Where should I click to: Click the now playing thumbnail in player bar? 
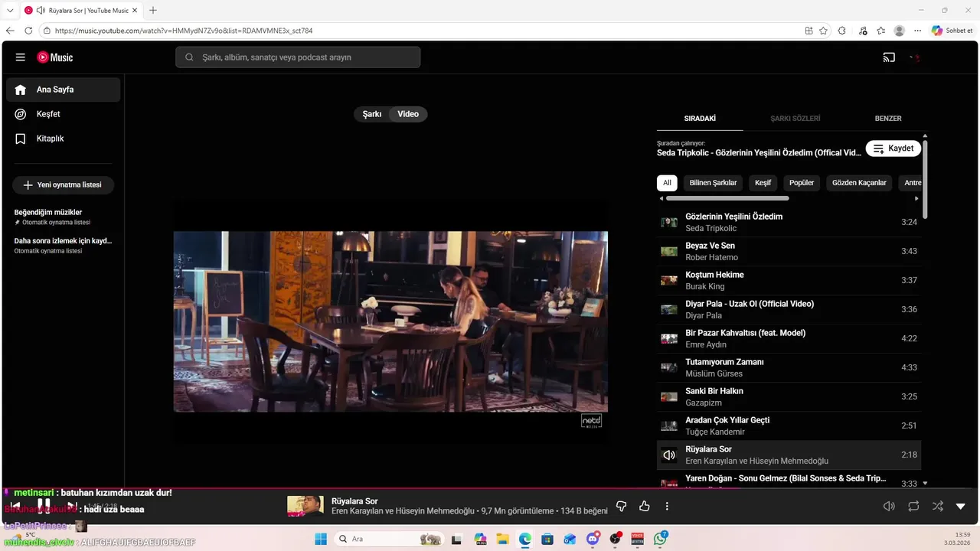click(305, 506)
